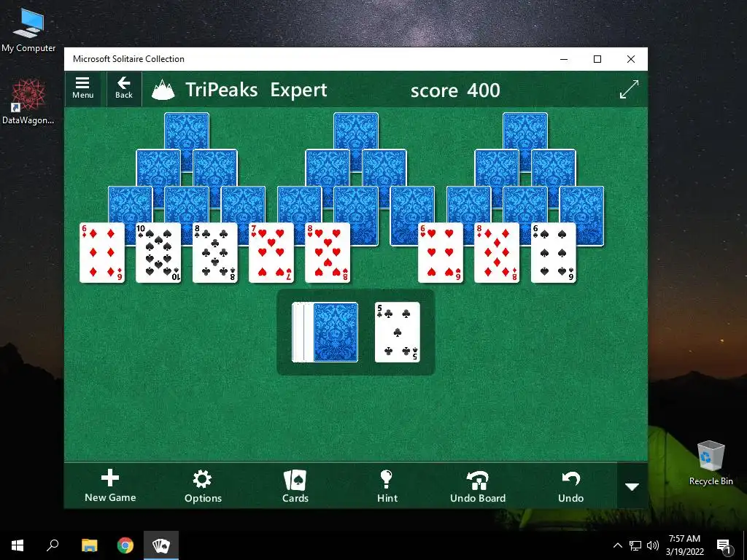The width and height of the screenshot is (747, 560).
Task: Select the DataWagon desktop shortcut
Action: (x=28, y=101)
